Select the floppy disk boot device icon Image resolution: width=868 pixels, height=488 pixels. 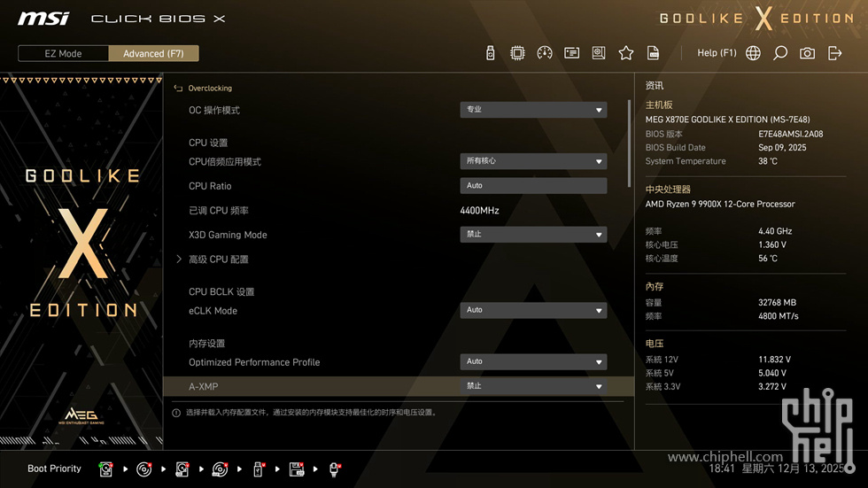point(297,469)
